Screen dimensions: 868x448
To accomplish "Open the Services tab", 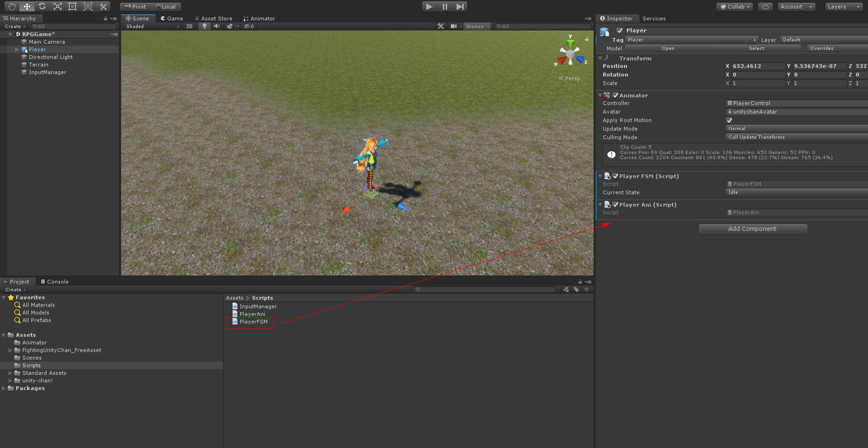I will 654,19.
